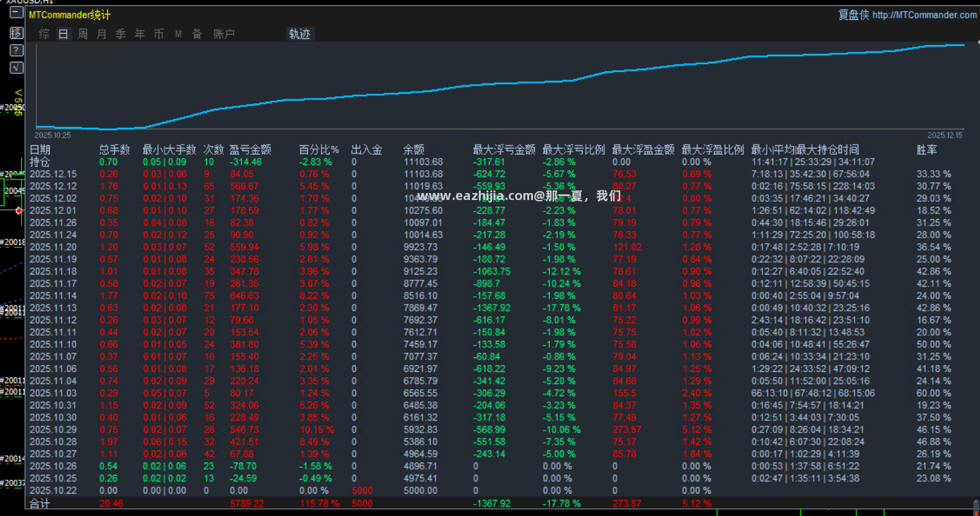
Task: Switch to the 币 symbol tab
Action: [x=159, y=34]
